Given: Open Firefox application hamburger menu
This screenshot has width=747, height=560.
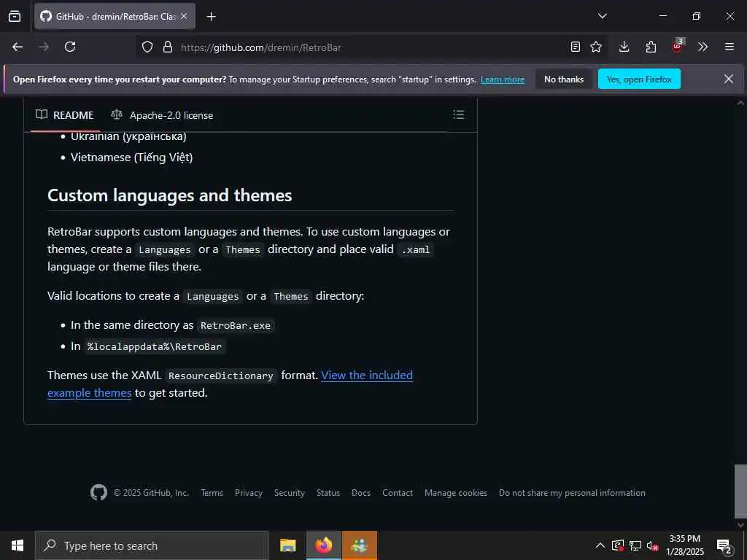Looking at the screenshot, I should 729,47.
